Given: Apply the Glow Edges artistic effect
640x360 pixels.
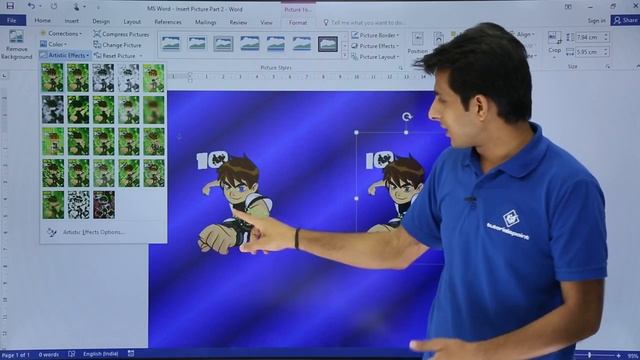Looking at the screenshot, I should (x=103, y=205).
